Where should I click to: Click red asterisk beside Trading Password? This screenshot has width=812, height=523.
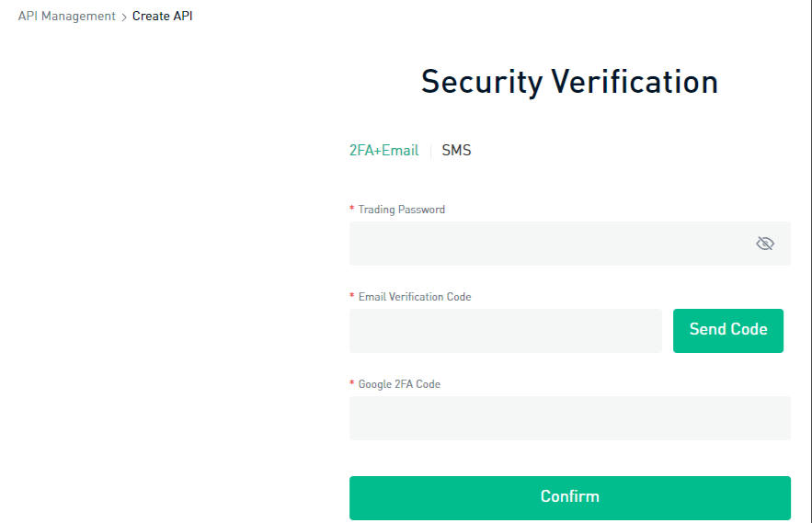[x=352, y=210]
